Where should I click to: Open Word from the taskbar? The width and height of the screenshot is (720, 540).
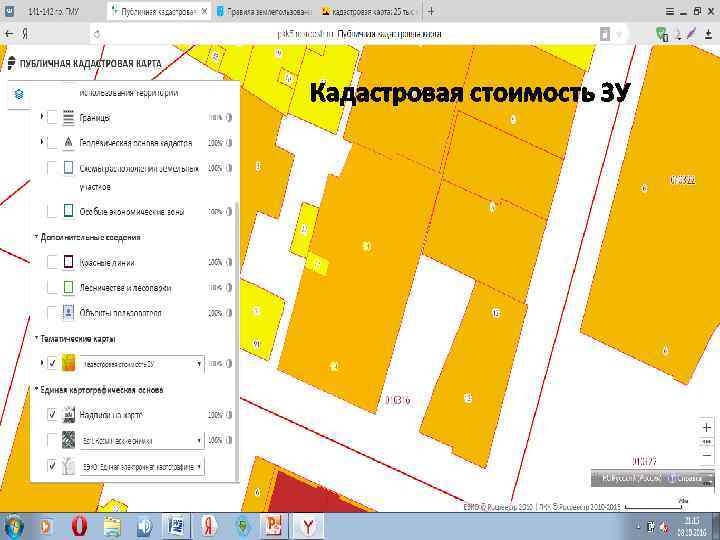176,527
